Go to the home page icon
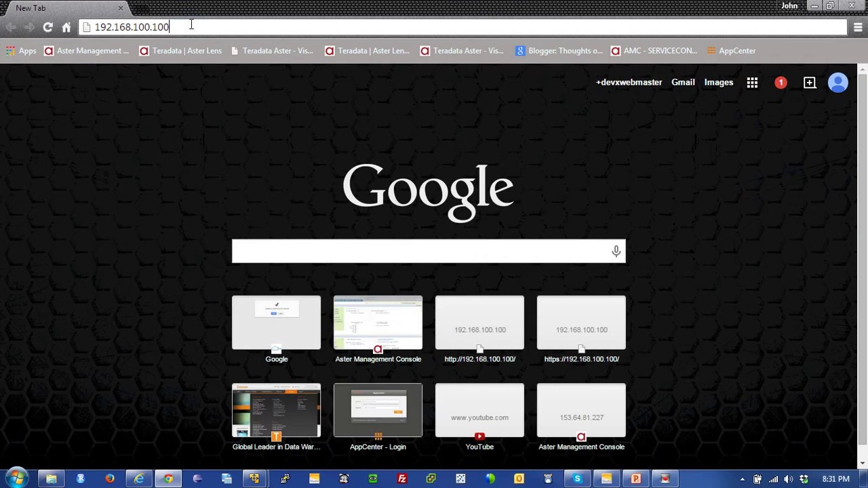 tap(66, 27)
